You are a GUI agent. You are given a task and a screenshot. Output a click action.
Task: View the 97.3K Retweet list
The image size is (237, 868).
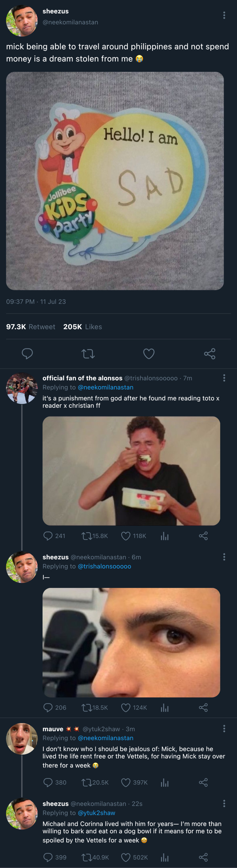point(31,327)
